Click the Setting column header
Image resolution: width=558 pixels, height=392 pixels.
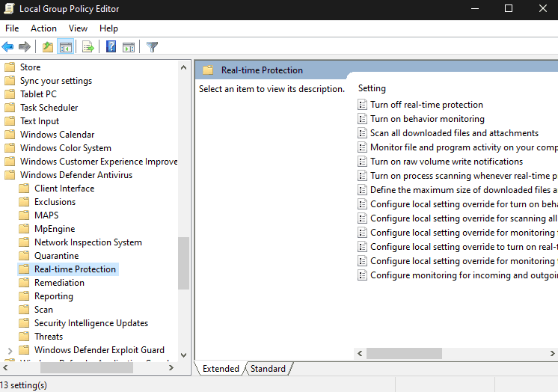point(372,88)
